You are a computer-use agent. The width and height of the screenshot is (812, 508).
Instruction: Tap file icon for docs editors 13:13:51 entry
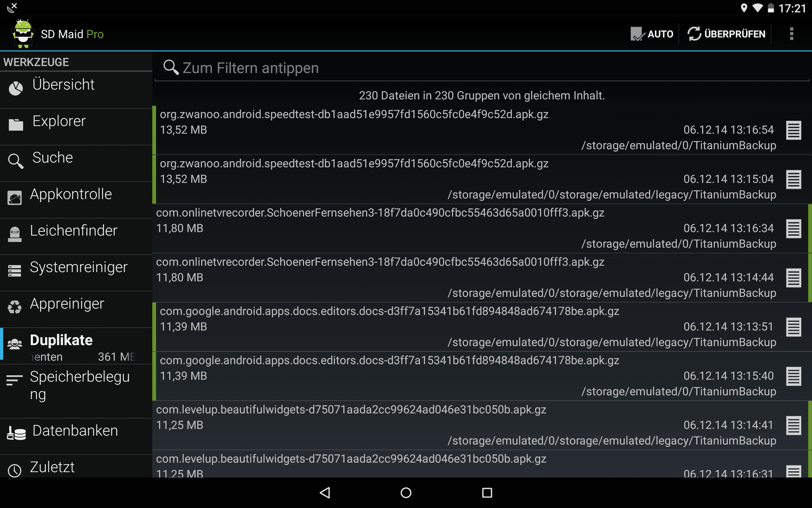tap(793, 327)
